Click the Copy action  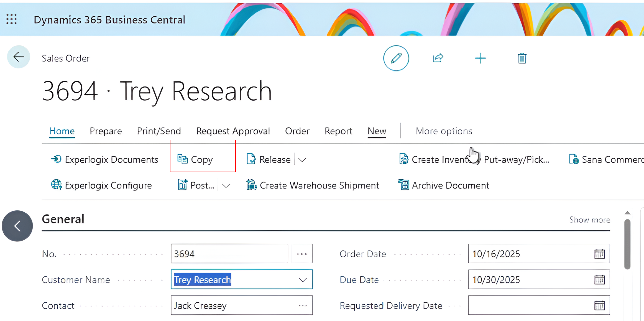click(195, 159)
